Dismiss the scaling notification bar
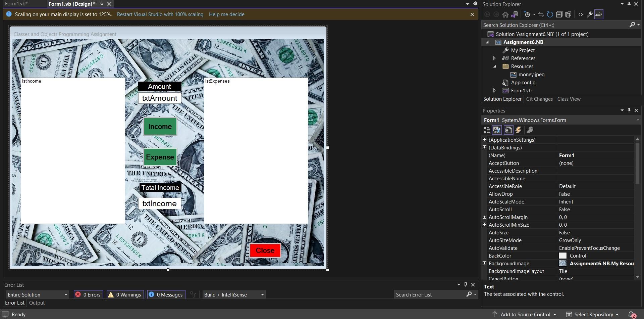The width and height of the screenshot is (644, 319). coord(472,14)
